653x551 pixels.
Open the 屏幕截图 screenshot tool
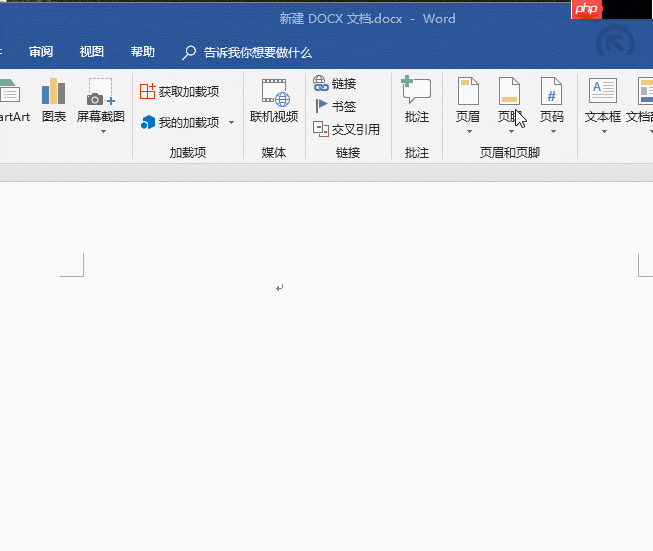click(101, 100)
